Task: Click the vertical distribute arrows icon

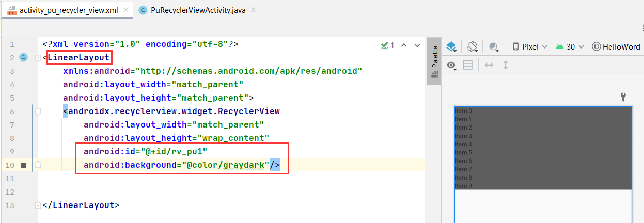Action: point(506,65)
